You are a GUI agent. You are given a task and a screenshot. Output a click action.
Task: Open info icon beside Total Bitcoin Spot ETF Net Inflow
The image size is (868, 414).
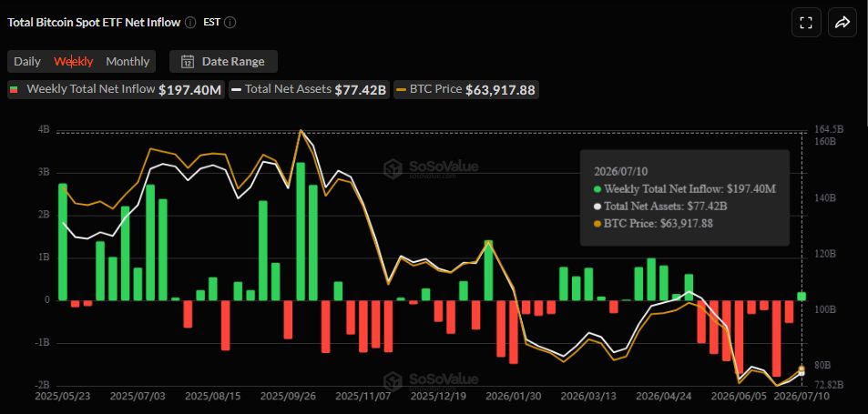pos(189,23)
